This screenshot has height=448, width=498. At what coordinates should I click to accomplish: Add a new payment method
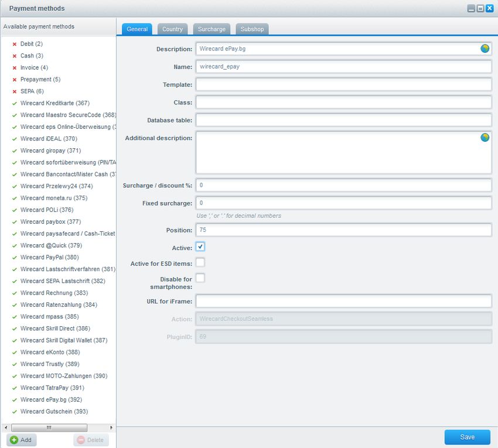click(21, 440)
